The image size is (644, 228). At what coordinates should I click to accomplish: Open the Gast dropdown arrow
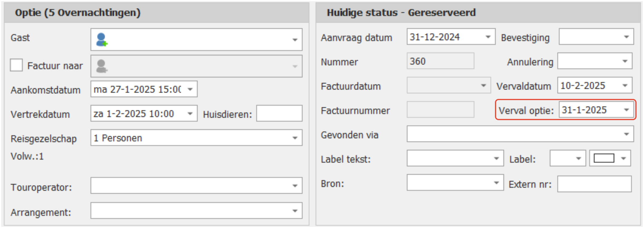tap(295, 40)
